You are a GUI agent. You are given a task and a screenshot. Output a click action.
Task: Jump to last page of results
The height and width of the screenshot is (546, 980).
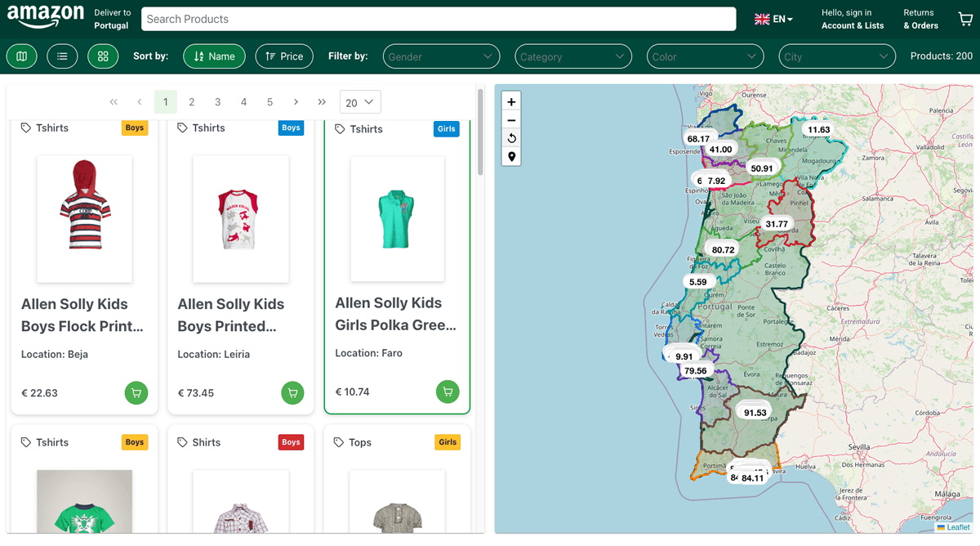(322, 102)
